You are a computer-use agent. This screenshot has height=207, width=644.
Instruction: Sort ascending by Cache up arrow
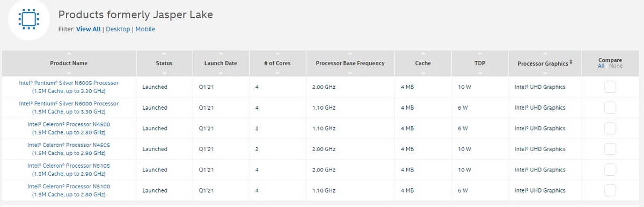pyautogui.click(x=423, y=54)
